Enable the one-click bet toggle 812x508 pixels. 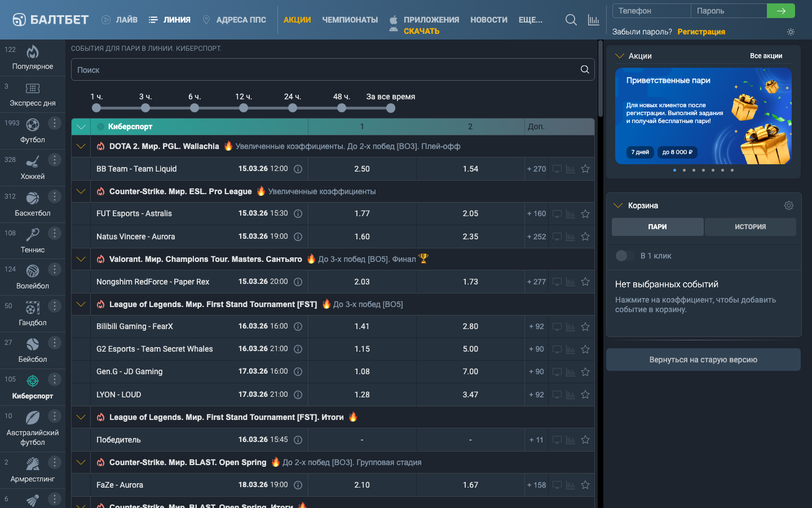click(x=624, y=256)
